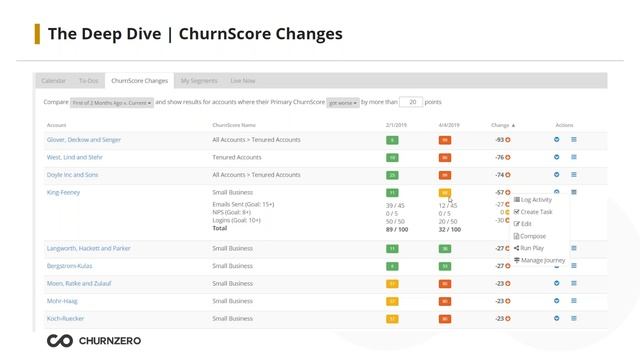Open the Live Now tab

(x=243, y=81)
